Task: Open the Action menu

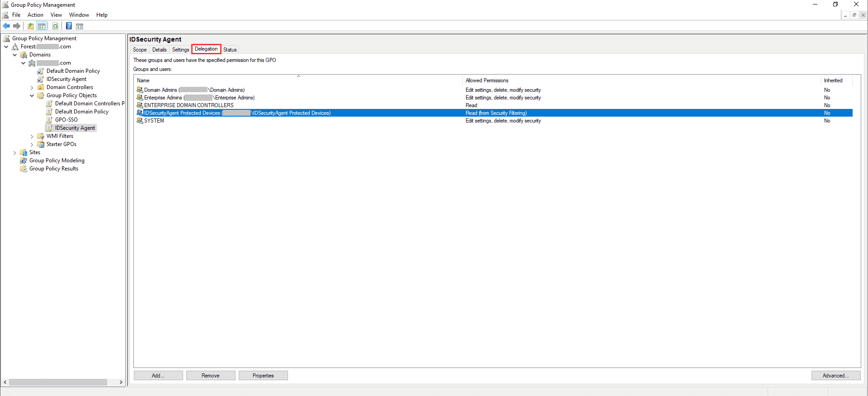Action: [x=35, y=15]
